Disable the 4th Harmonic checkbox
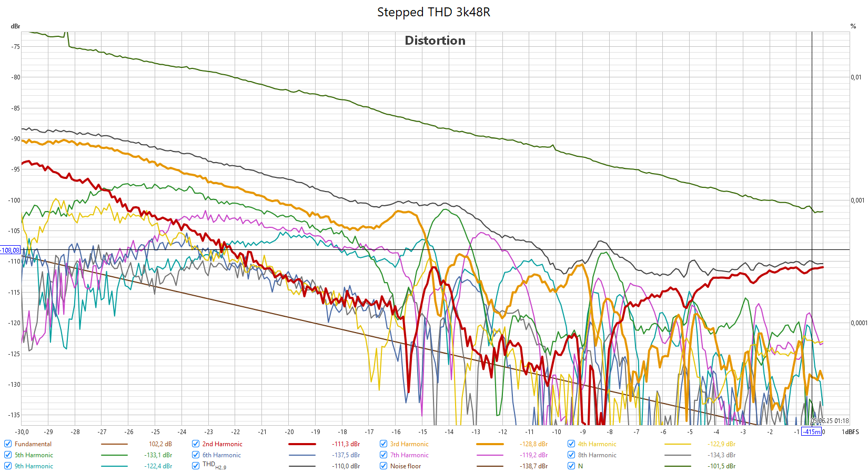Viewport: 868px width, 472px height. coord(571,444)
